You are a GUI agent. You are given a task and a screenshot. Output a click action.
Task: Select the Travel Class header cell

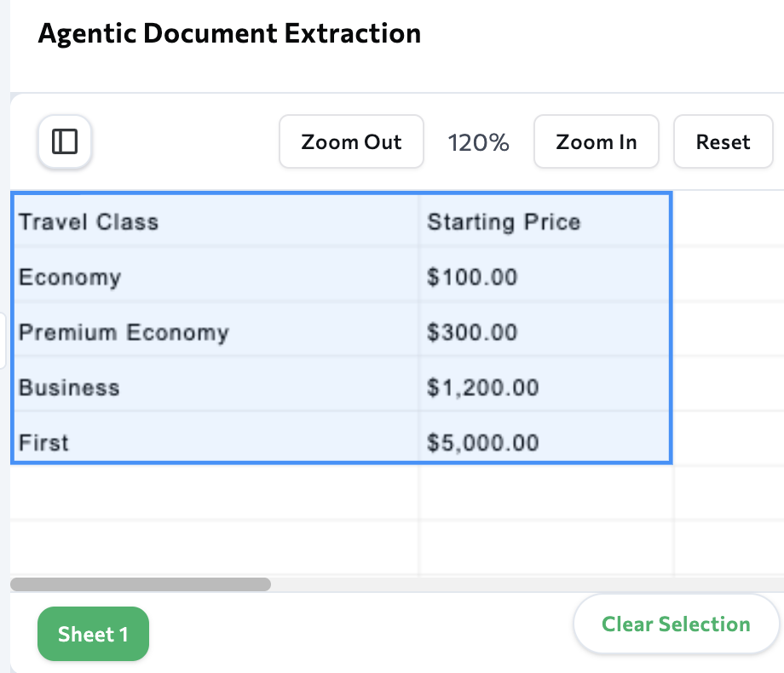89,222
